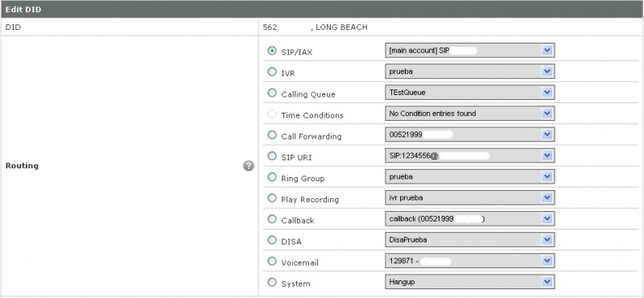Expand the TEstQueue calling queue dropdown
The width and height of the screenshot is (644, 298).
point(470,93)
